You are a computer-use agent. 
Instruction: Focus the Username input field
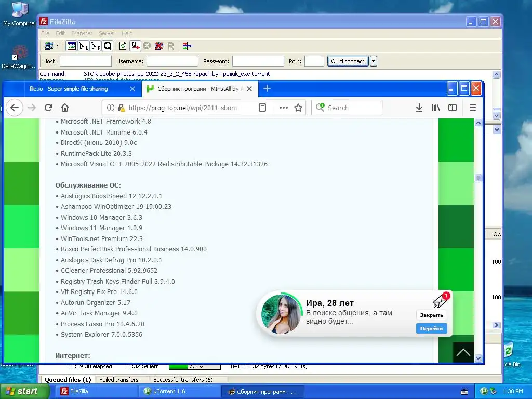pyautogui.click(x=172, y=61)
